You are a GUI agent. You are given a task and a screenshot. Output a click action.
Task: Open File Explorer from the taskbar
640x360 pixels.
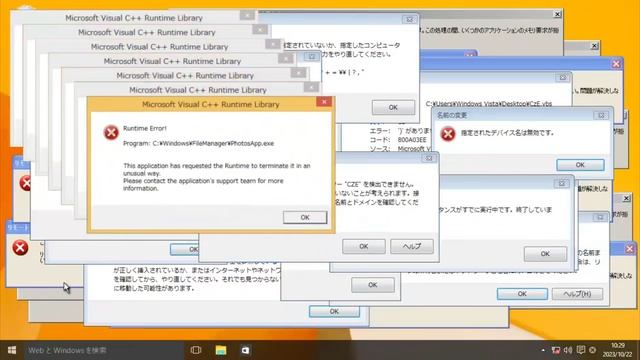221,350
